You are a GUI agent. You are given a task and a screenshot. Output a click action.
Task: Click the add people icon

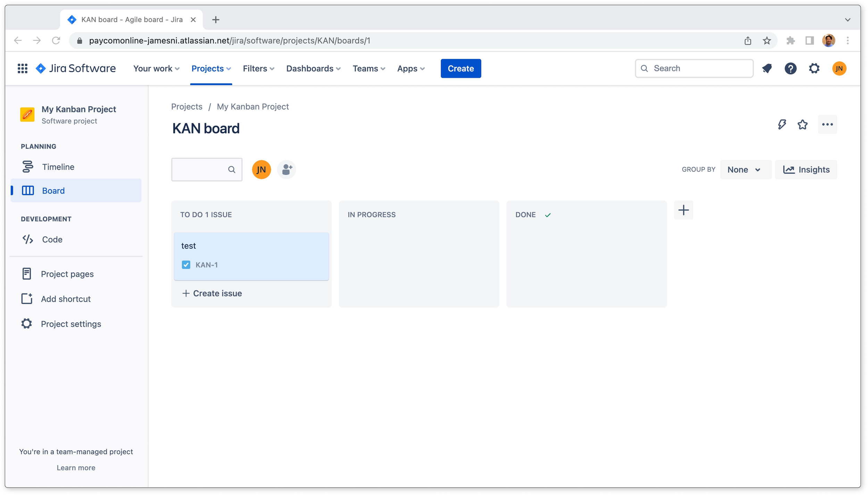coord(287,170)
